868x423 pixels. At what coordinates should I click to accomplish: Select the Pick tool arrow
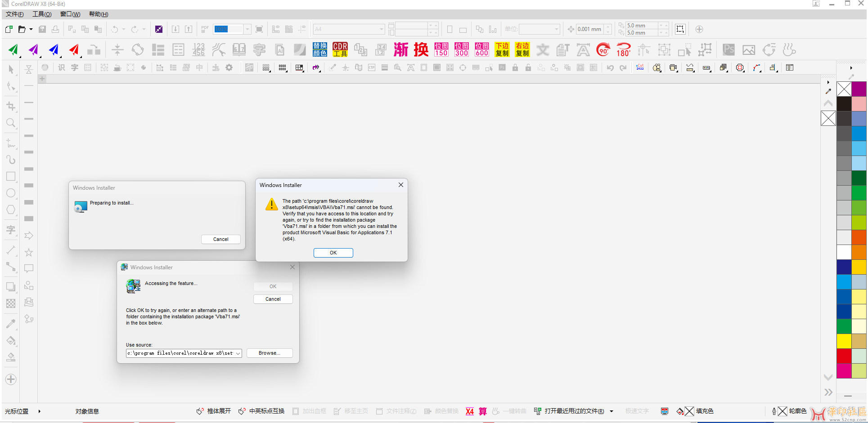pos(11,70)
